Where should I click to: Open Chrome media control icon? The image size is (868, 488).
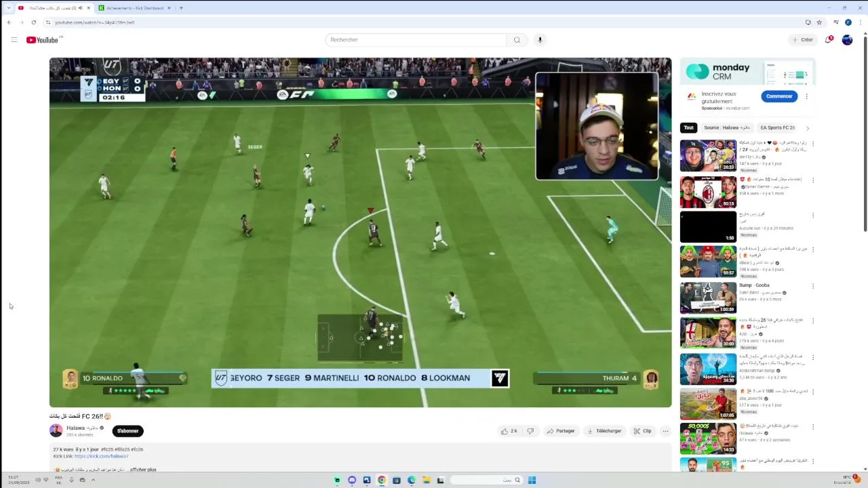click(x=836, y=22)
